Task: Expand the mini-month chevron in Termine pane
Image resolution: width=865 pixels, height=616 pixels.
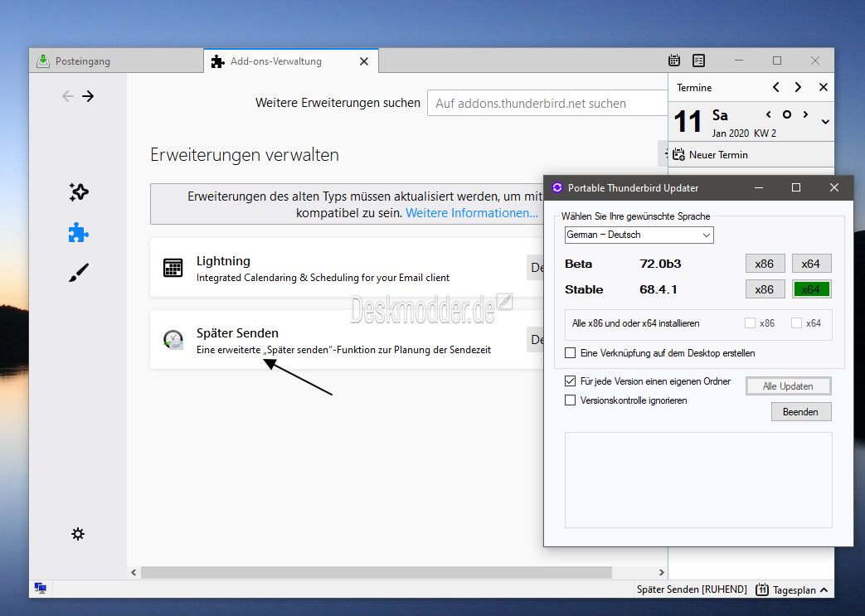Action: tap(825, 122)
